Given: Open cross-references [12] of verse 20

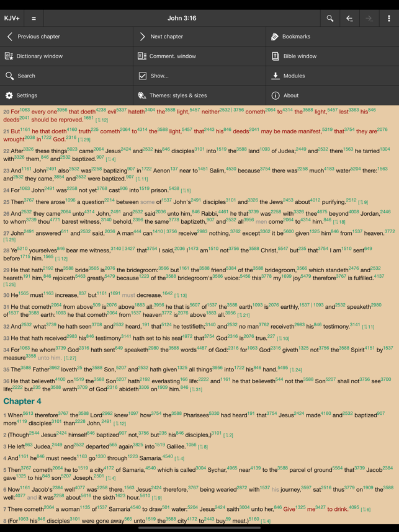Looking at the screenshot, I should 102,120.
